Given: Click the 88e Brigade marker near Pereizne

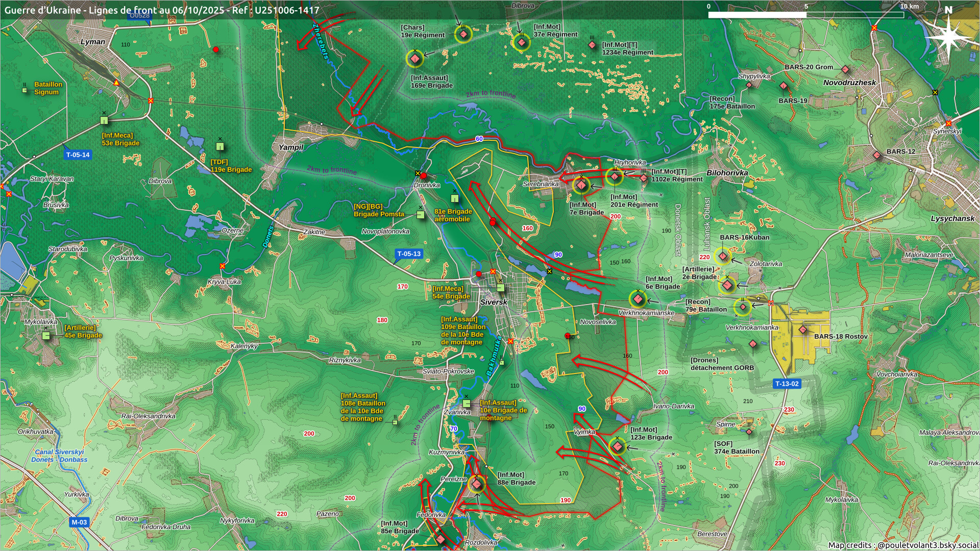Looking at the screenshot, I should coord(476,484).
